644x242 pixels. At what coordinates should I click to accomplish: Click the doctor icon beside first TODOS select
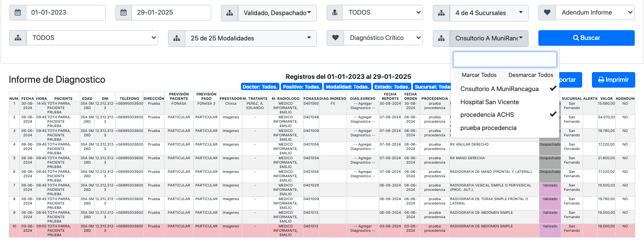335,13
